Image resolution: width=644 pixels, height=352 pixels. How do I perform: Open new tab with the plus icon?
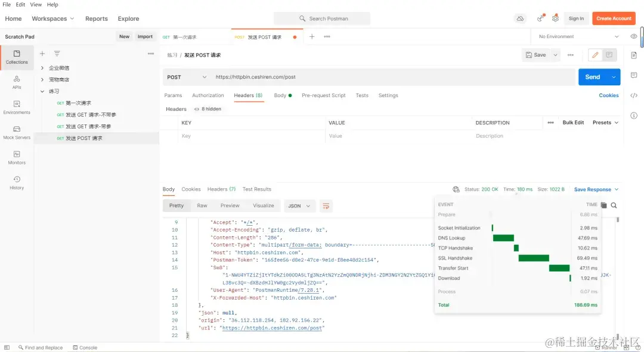(x=312, y=36)
